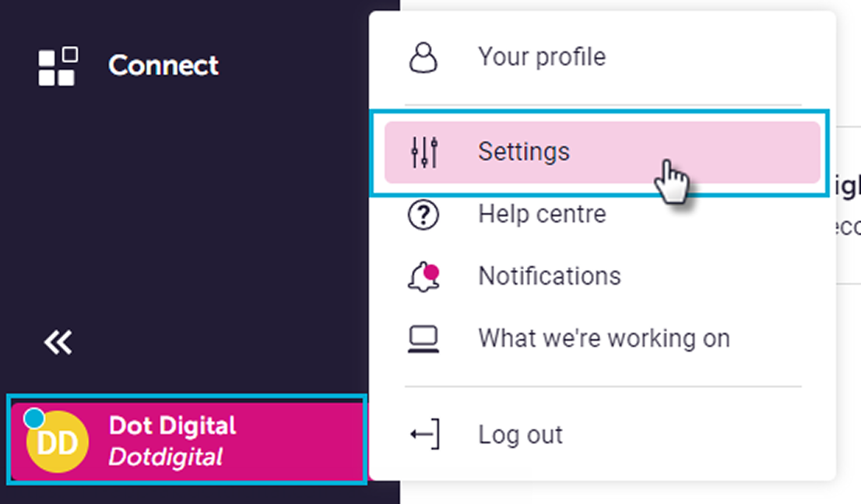Open the DD account avatar circle
This screenshot has height=504, width=861.
(56, 442)
